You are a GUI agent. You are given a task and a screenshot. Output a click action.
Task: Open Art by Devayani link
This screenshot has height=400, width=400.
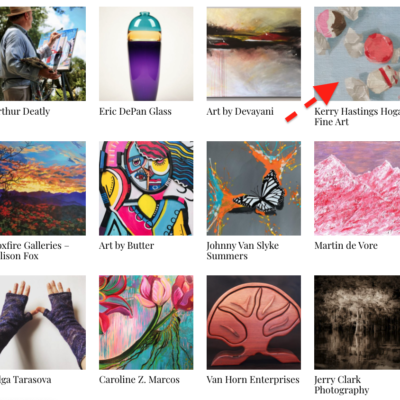tap(240, 111)
